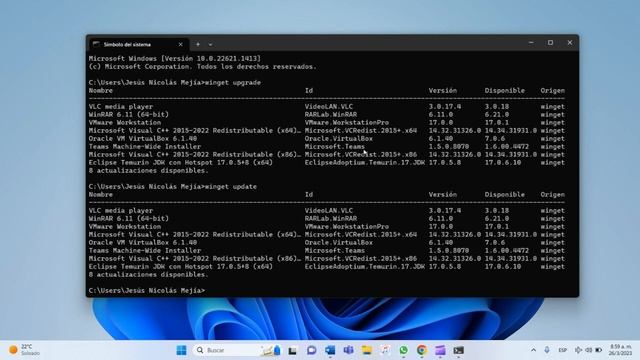
Task: Click 'RARLab.WinRAR' Id in first table
Action: (x=331, y=115)
